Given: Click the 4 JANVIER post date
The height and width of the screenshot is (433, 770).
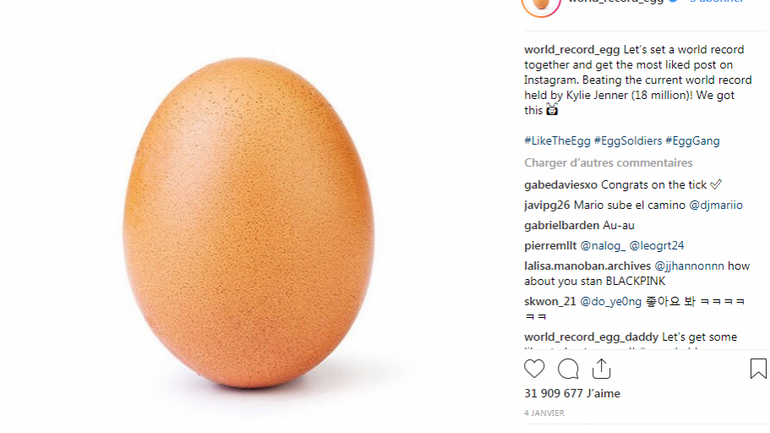Looking at the screenshot, I should (x=544, y=413).
